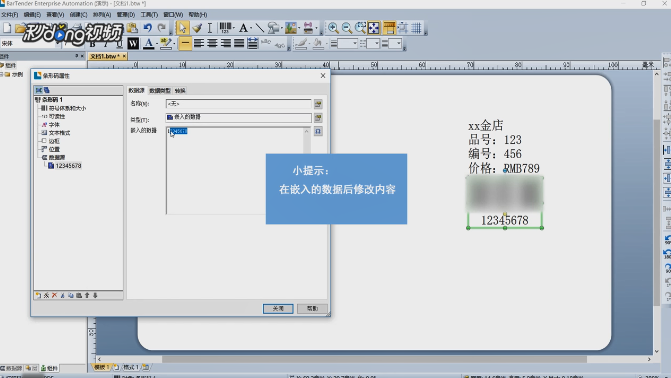Click the Zoom Out magnifier icon
The height and width of the screenshot is (378, 671).
(x=347, y=28)
